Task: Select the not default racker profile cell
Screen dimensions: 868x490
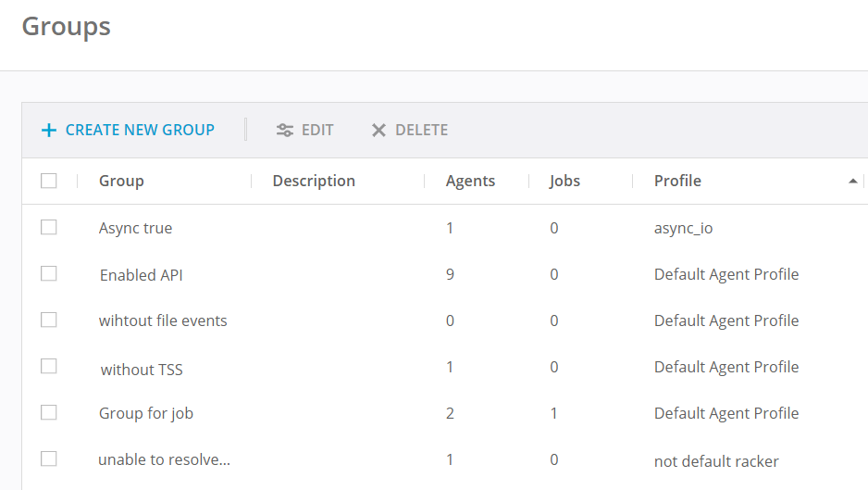Action: pyautogui.click(x=716, y=461)
